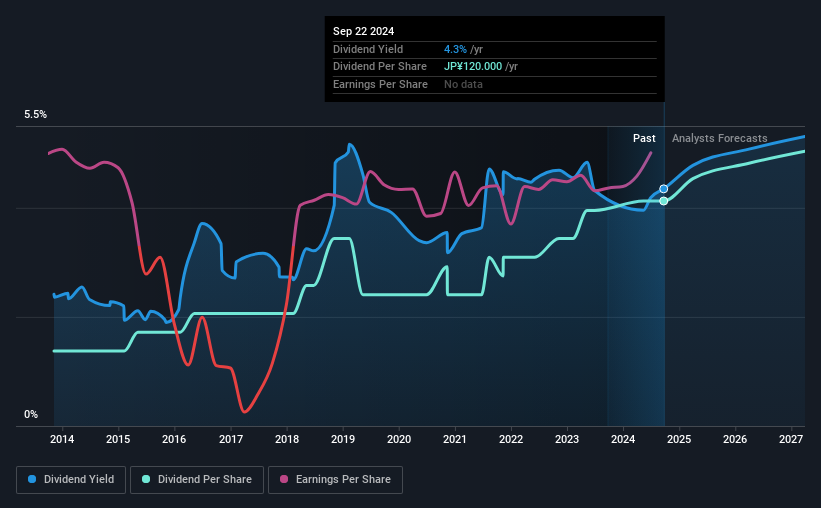Screen dimensions: 821x508
Task: Click the 2018 x-axis label
Action: point(287,439)
